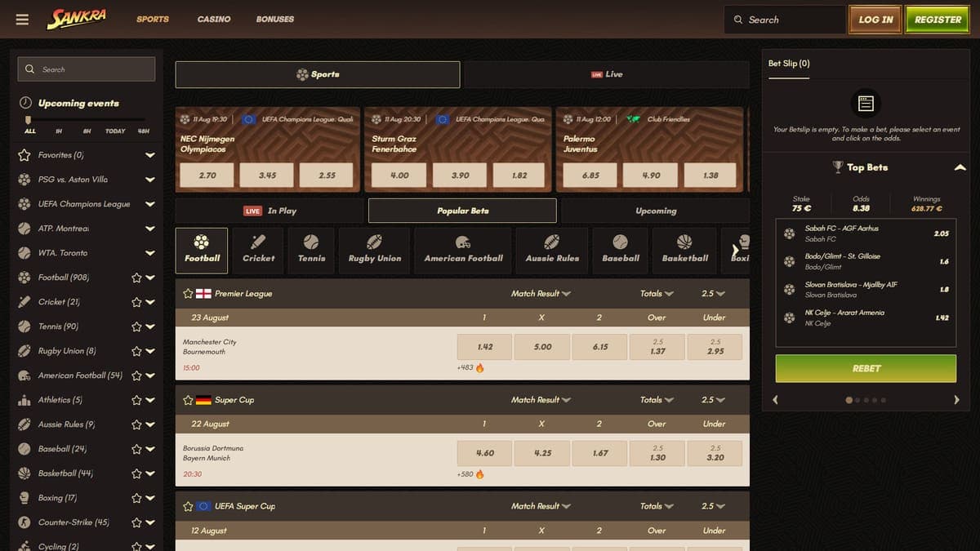Favorite the Premier League with star
This screenshot has width=980, height=551.
point(189,294)
